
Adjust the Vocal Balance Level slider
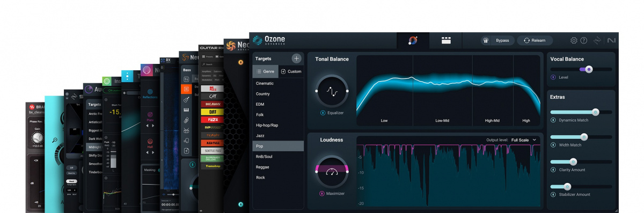[x=581, y=69]
